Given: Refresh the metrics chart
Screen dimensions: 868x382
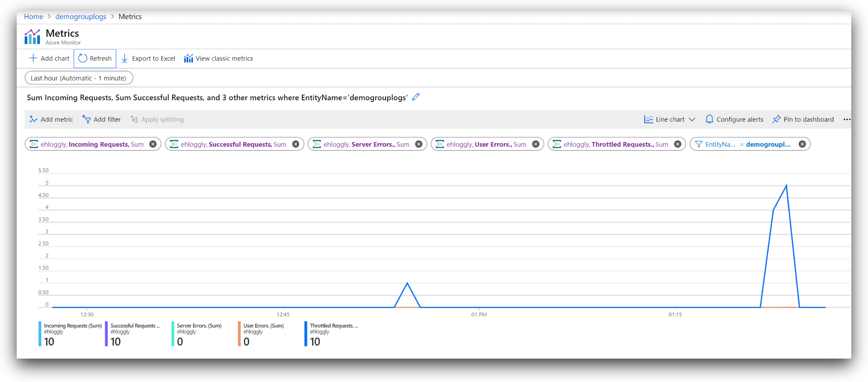Looking at the screenshot, I should point(95,59).
